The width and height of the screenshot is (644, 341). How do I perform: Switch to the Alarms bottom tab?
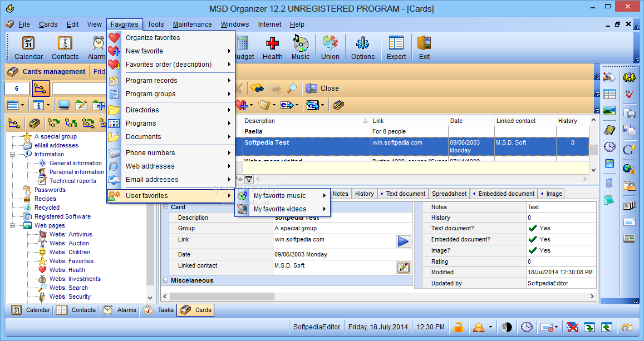(120, 310)
